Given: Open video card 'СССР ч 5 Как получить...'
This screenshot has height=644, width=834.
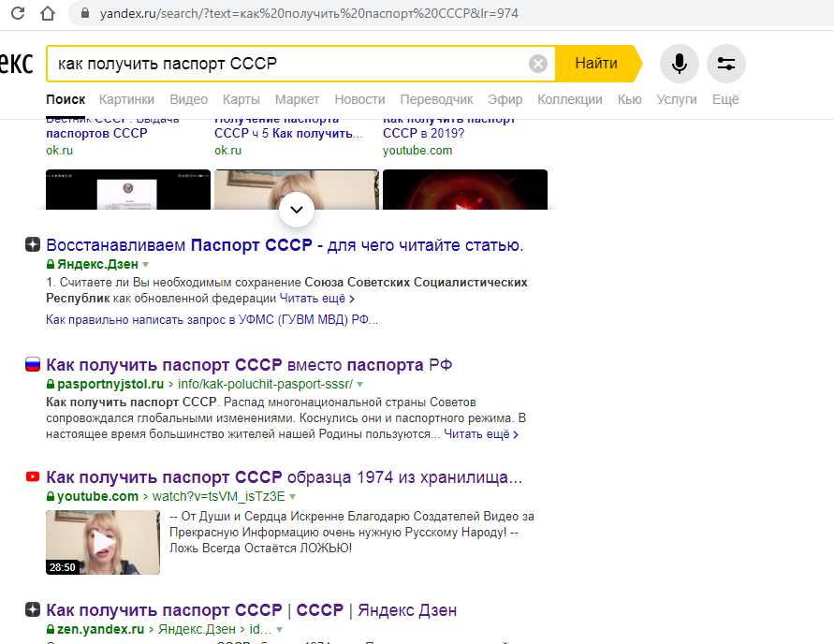Looking at the screenshot, I should 287,133.
